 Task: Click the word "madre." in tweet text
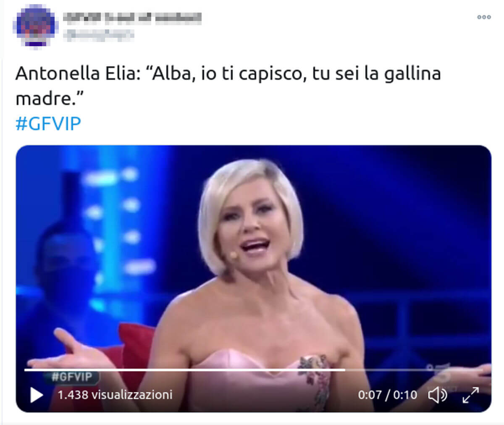point(50,99)
